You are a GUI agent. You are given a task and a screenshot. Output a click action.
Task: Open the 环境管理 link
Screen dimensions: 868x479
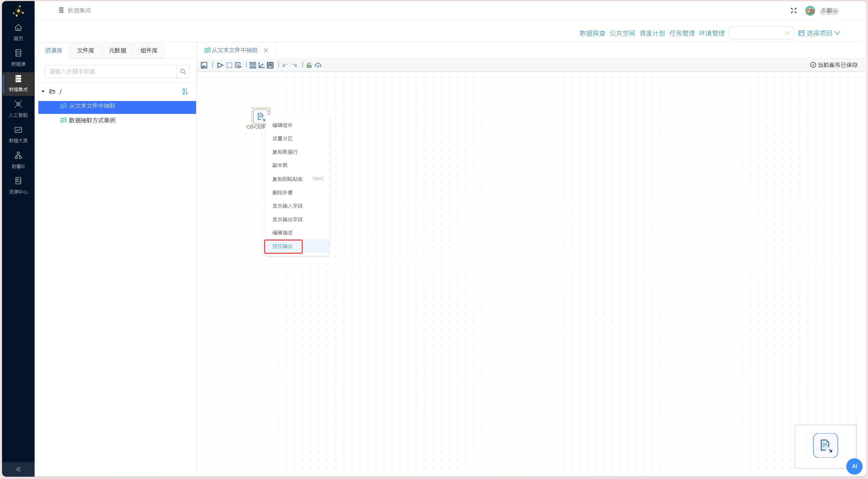pos(712,33)
